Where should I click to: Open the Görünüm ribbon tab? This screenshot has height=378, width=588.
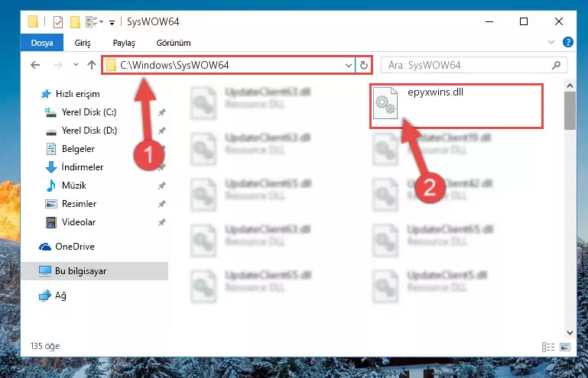pyautogui.click(x=174, y=43)
